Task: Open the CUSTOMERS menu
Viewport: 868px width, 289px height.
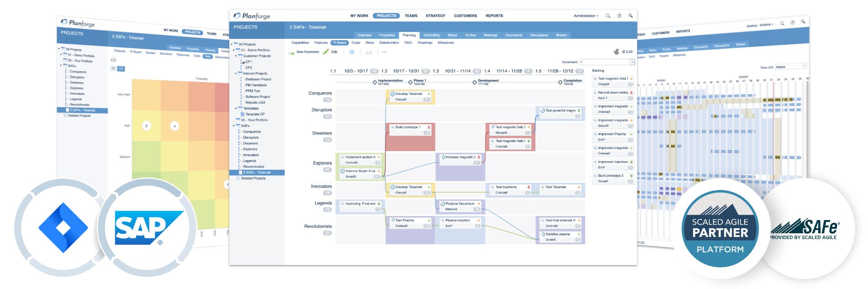Action: coord(465,16)
